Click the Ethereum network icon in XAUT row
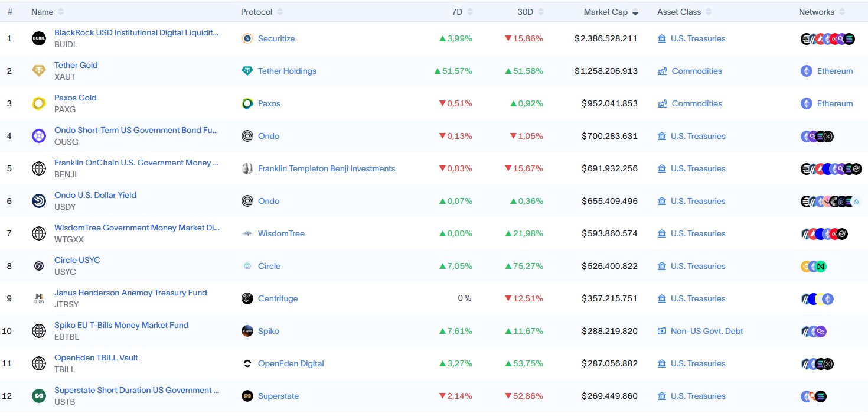 tap(806, 71)
